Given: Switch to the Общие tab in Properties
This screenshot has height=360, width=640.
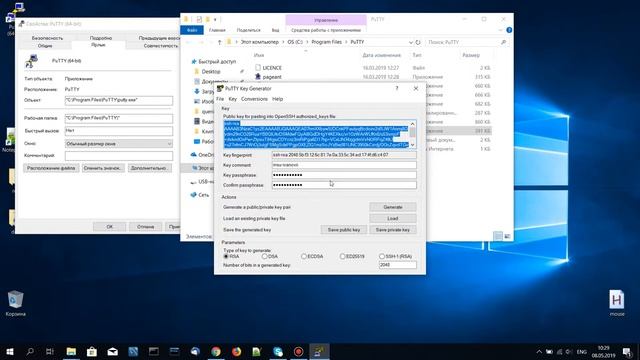Looking at the screenshot, I should (45, 46).
